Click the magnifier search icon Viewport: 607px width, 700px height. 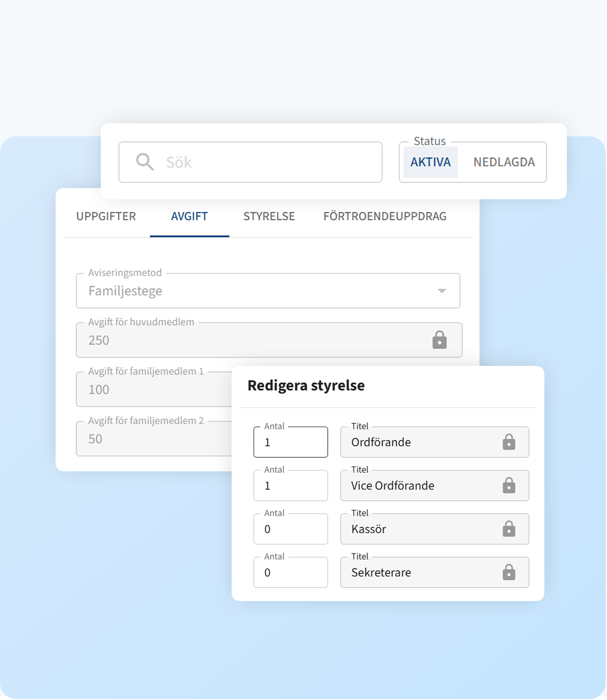[145, 162]
